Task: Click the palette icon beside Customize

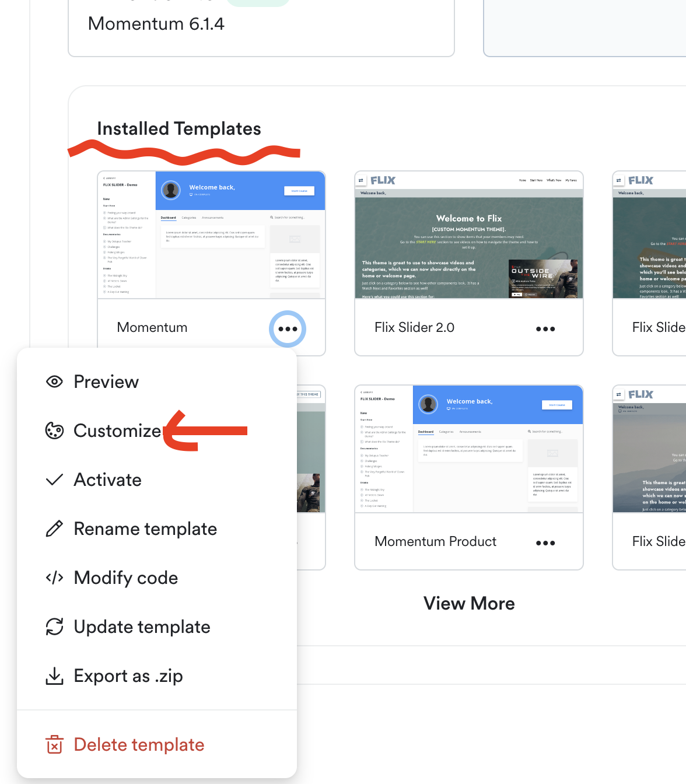Action: pyautogui.click(x=54, y=431)
